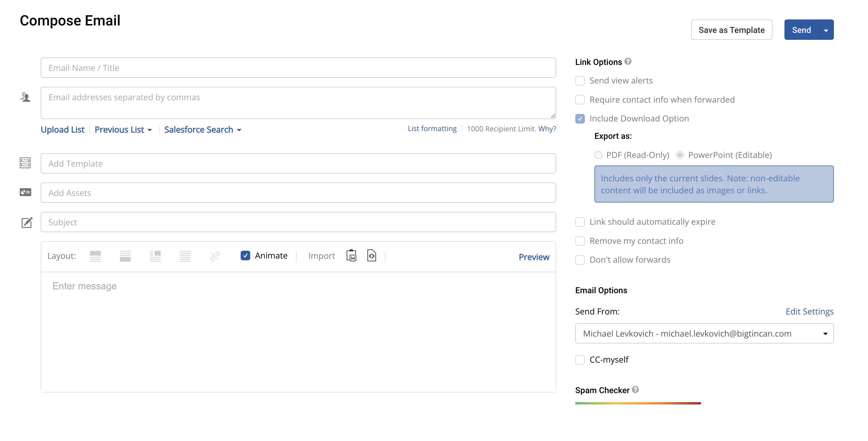Select the image-on-top layout icon

95,256
